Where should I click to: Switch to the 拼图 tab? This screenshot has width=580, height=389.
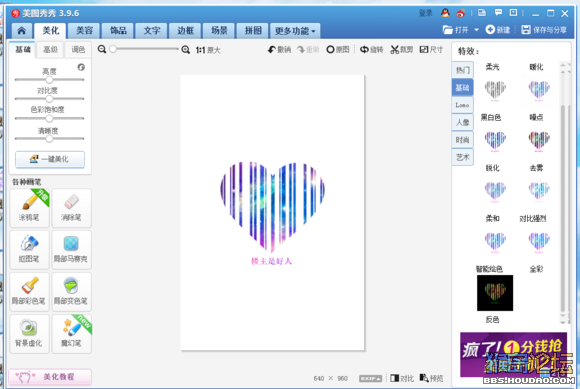point(253,31)
